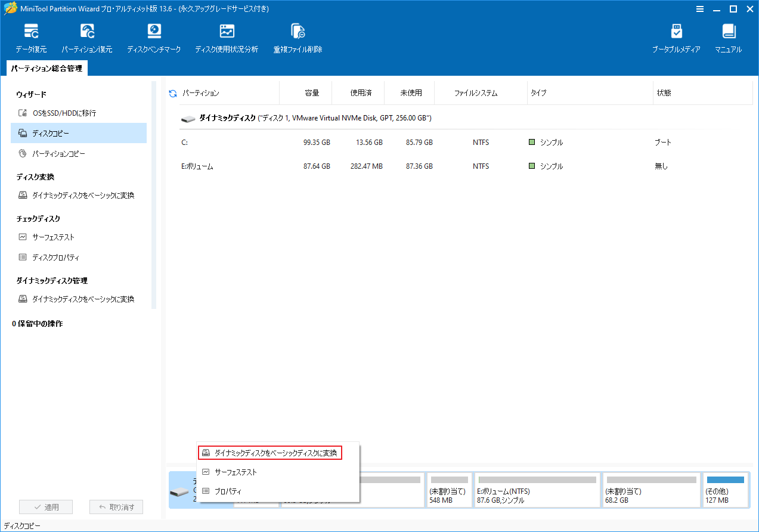Screen dimensions: 759x532
Task: Open パーティションコピー in the sidebar
Action: coord(79,154)
